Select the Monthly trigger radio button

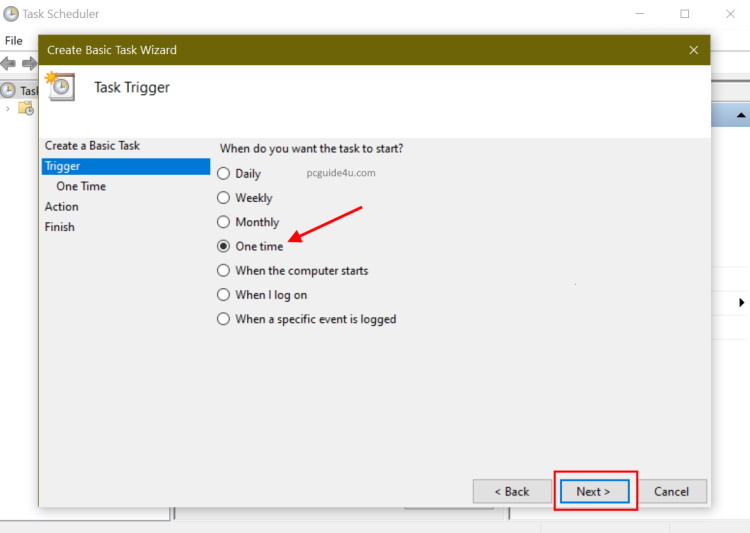tap(224, 222)
